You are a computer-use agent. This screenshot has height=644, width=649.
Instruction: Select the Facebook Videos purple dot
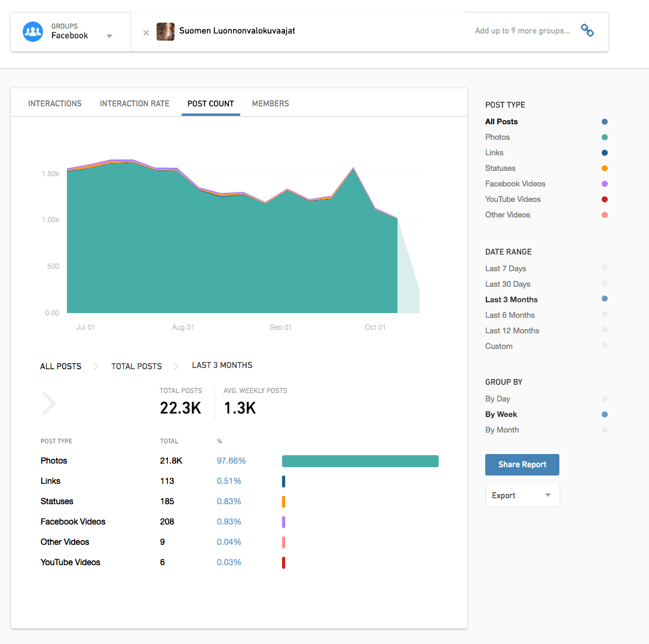pyautogui.click(x=604, y=184)
